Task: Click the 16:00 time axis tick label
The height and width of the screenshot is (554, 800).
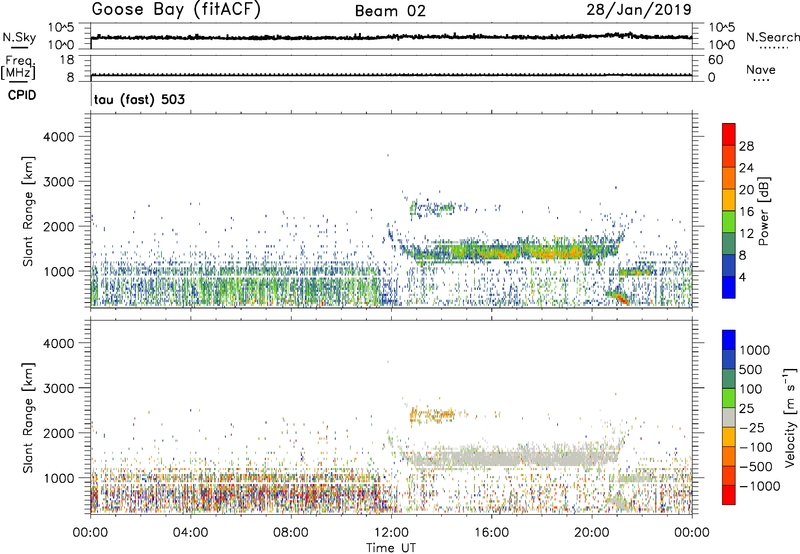Action: click(491, 533)
